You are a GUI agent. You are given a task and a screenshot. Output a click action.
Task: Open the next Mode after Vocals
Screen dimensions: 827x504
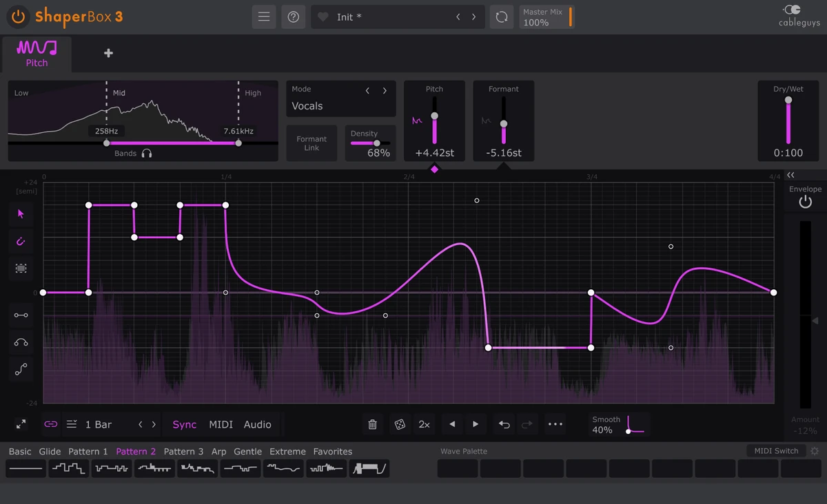click(x=385, y=90)
